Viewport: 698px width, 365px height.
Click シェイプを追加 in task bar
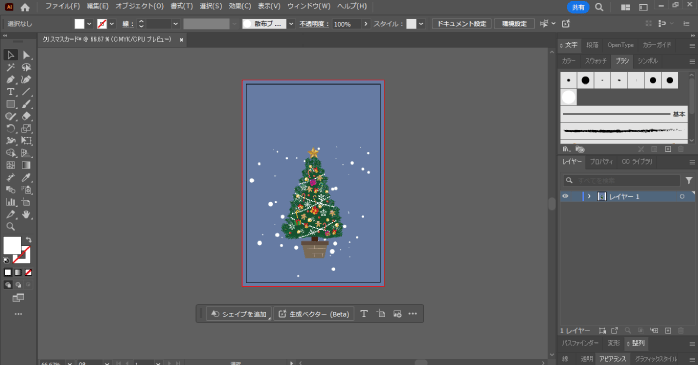[x=239, y=314]
